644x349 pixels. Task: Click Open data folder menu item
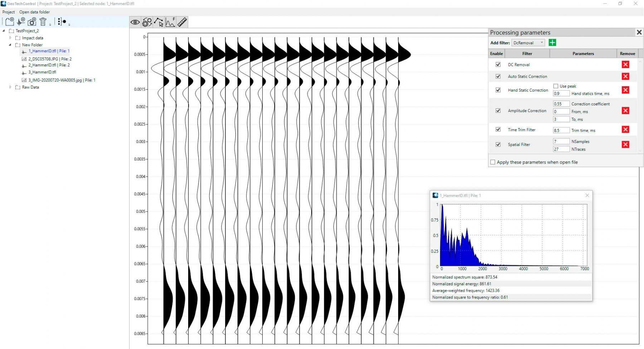(x=34, y=12)
